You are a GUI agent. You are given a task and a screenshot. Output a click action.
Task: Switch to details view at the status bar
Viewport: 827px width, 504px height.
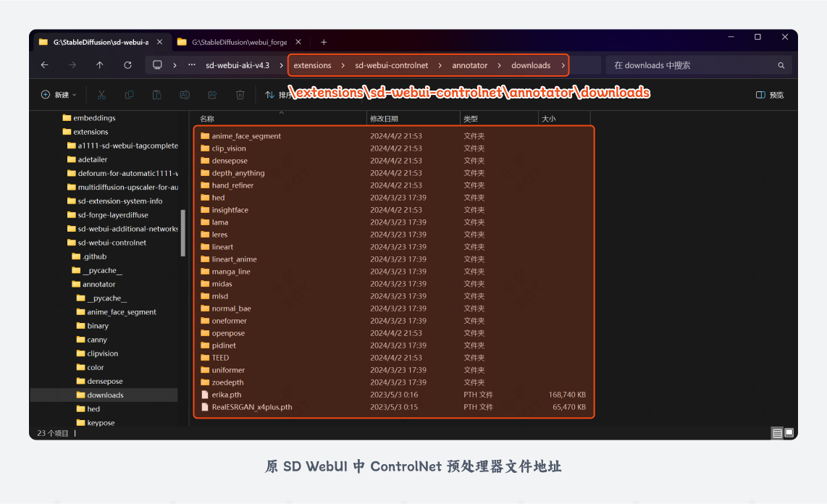[x=777, y=432]
